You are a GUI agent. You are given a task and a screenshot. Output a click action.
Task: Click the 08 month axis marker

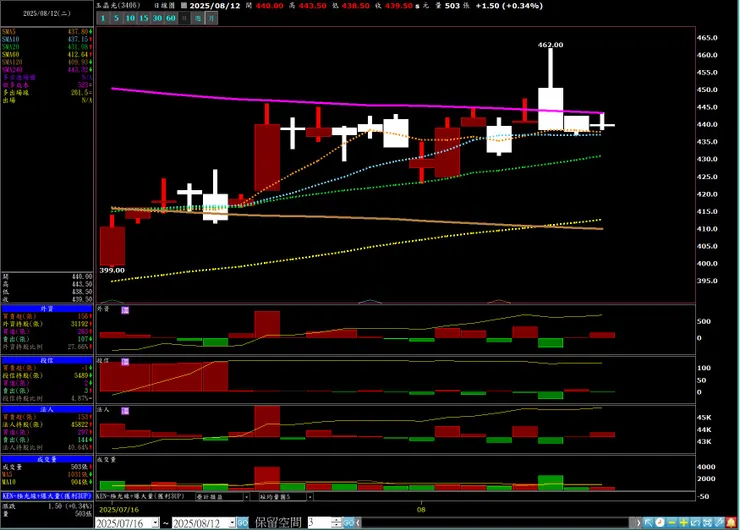pyautogui.click(x=421, y=510)
